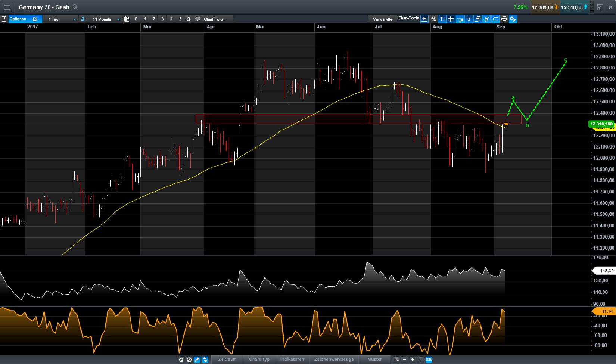
Task: Toggle the crosshair cursor mode
Action: (x=420, y=360)
